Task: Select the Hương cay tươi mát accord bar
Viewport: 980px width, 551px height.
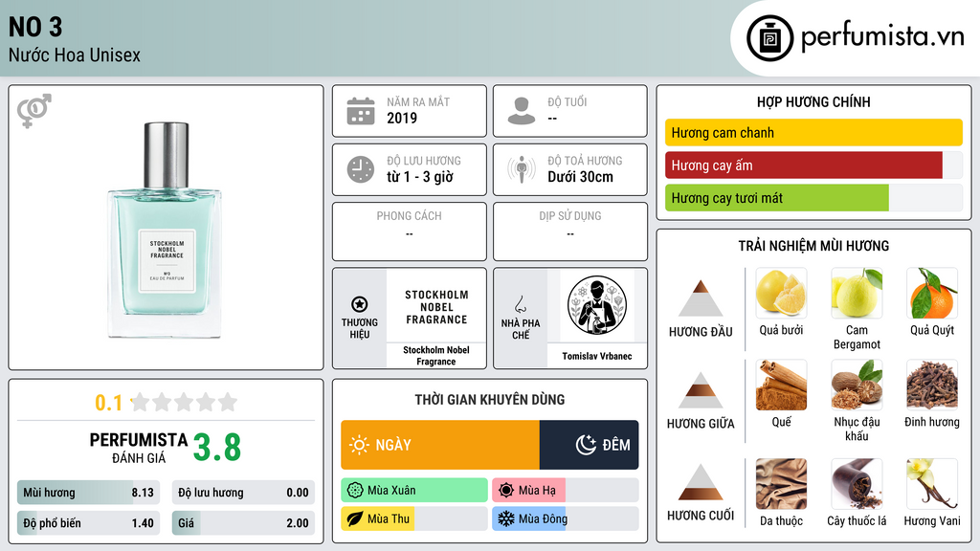Action: click(x=813, y=198)
